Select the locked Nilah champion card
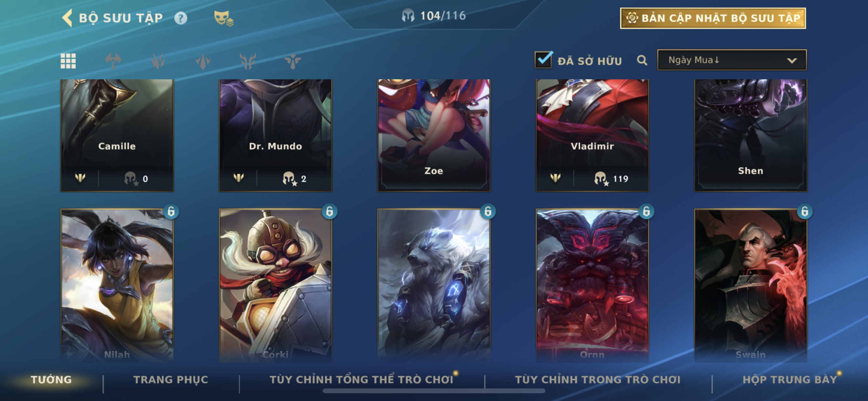The width and height of the screenshot is (868, 401). point(117,285)
